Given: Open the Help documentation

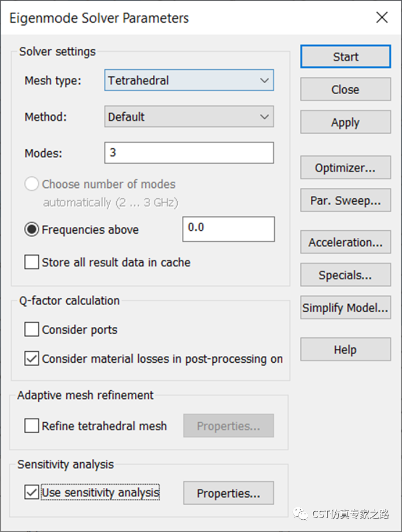Looking at the screenshot, I should click(346, 349).
